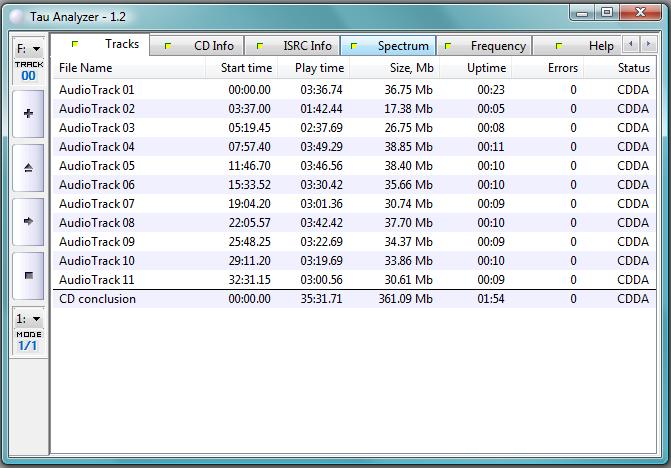Select the AudioTrack 05 row
The width and height of the screenshot is (671, 468).
point(354,166)
